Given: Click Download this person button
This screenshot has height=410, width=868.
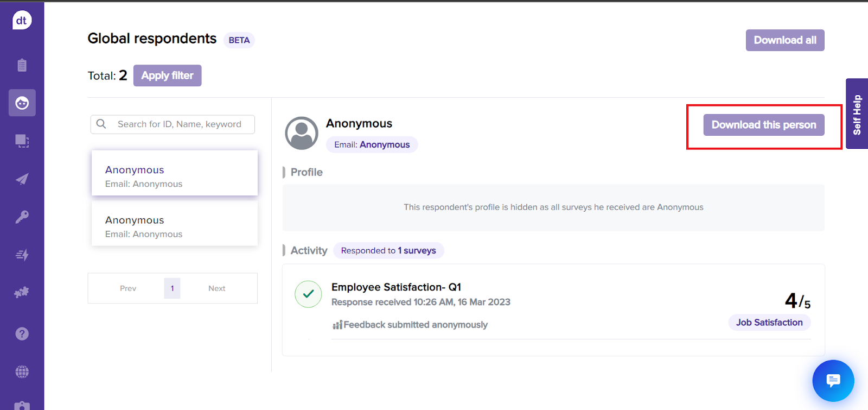Looking at the screenshot, I should point(763,125).
